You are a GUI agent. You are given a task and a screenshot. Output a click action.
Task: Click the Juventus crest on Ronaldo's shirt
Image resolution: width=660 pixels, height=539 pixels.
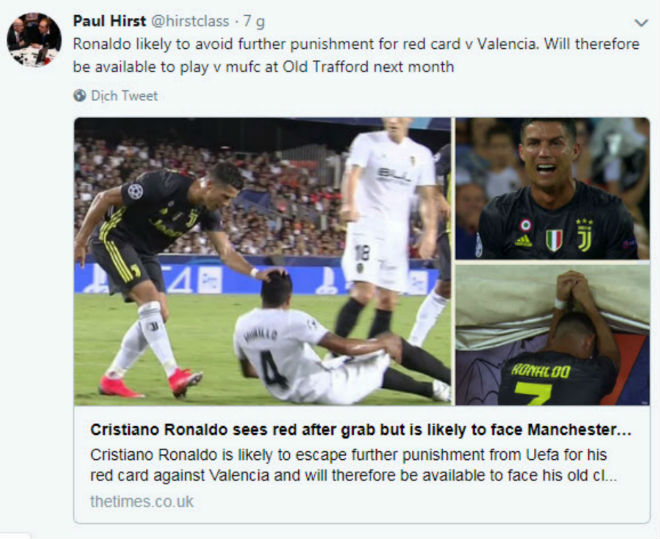584,235
